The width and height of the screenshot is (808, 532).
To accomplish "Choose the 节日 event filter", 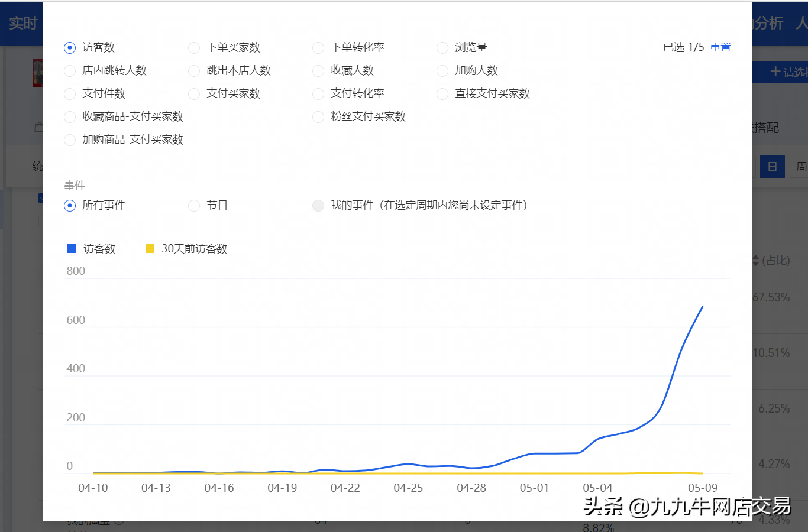I will click(x=194, y=206).
